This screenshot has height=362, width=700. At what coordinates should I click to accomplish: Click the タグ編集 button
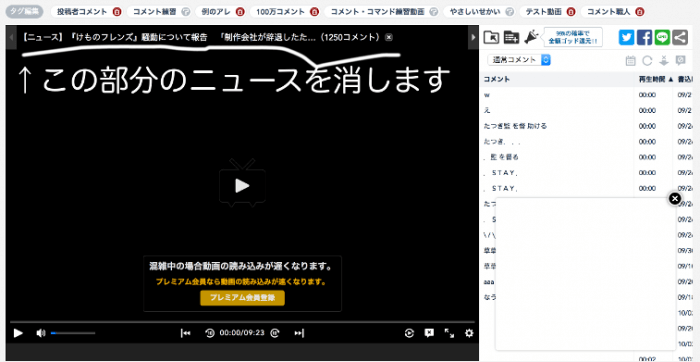(24, 12)
